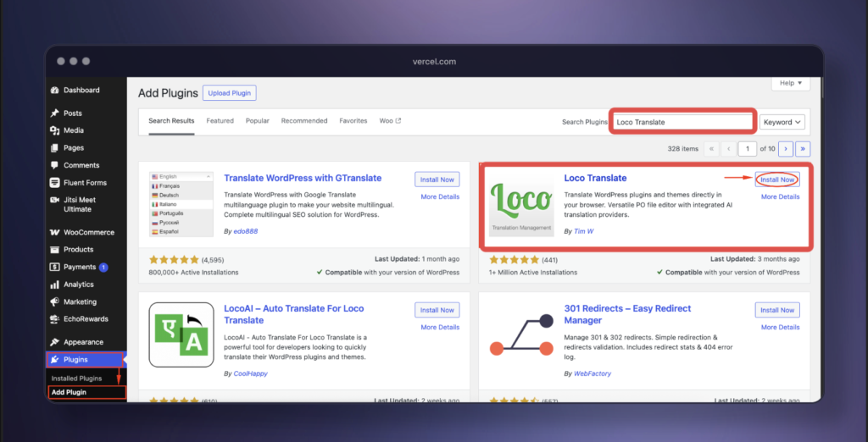
Task: Click the Pages document icon
Action: tap(54, 148)
